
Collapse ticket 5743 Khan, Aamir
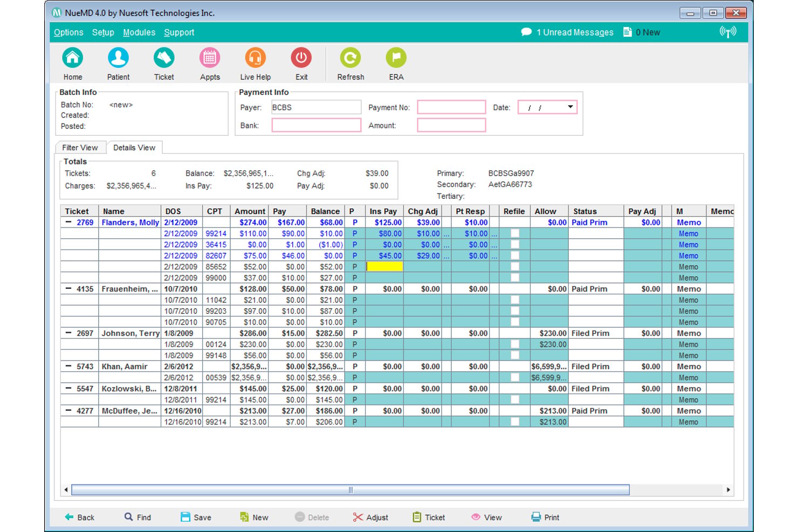68,366
